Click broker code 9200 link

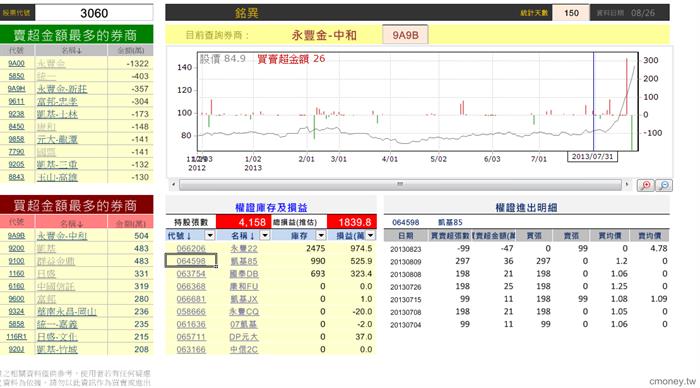tap(16, 248)
